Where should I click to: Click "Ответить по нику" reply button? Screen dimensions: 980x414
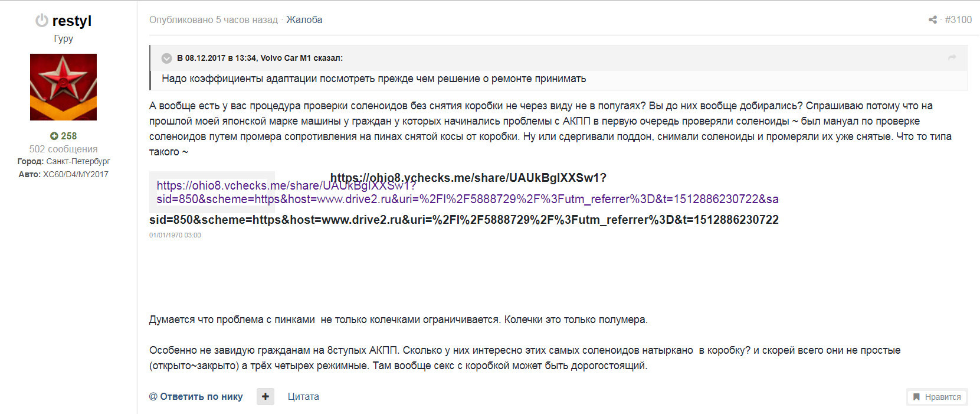point(196,396)
